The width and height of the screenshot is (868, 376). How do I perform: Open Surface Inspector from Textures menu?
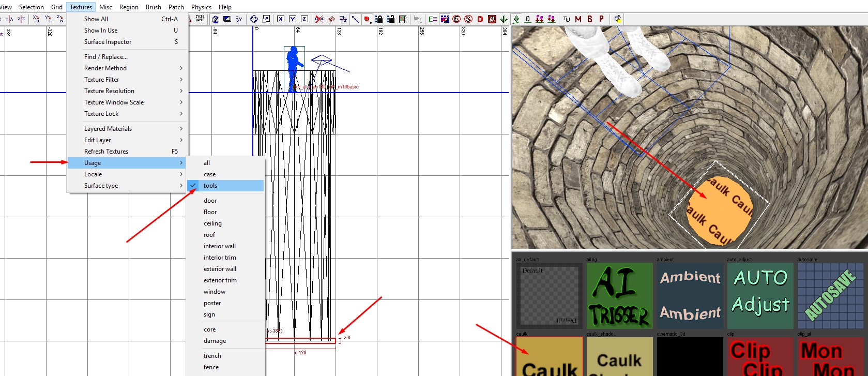(128, 42)
